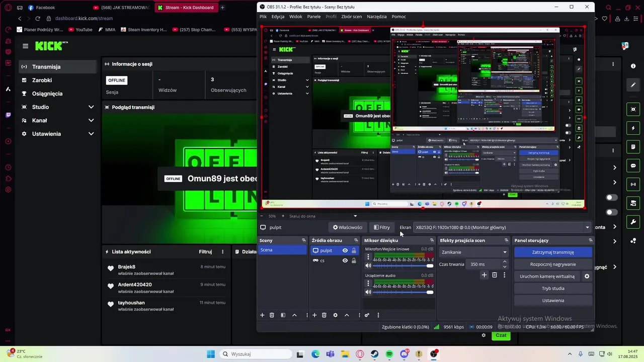Image resolution: width=644 pixels, height=362 pixels.
Task: Expand Studio section in Kick sidebar
Action: [91, 107]
